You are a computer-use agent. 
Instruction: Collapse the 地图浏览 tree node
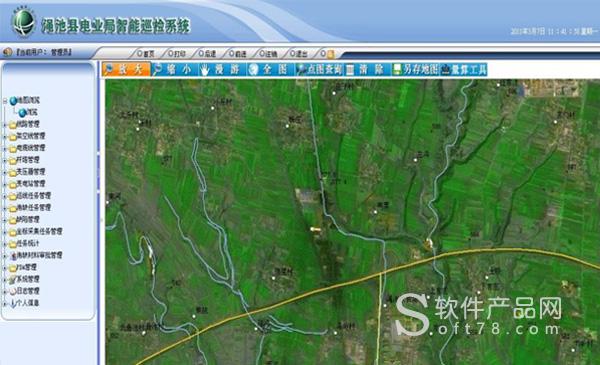5,101
